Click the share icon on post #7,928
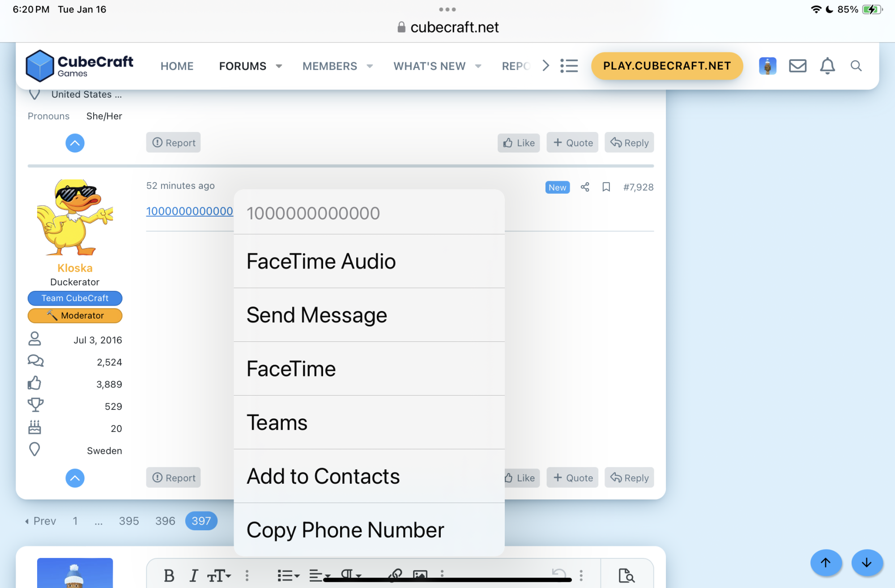Viewport: 895px width, 588px height. pyautogui.click(x=585, y=187)
